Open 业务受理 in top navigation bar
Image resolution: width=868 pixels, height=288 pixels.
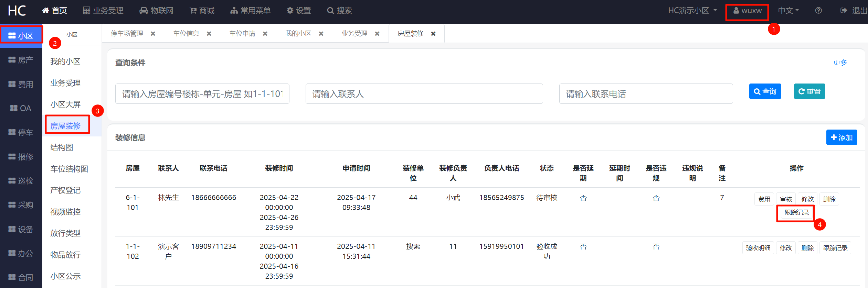click(x=103, y=11)
